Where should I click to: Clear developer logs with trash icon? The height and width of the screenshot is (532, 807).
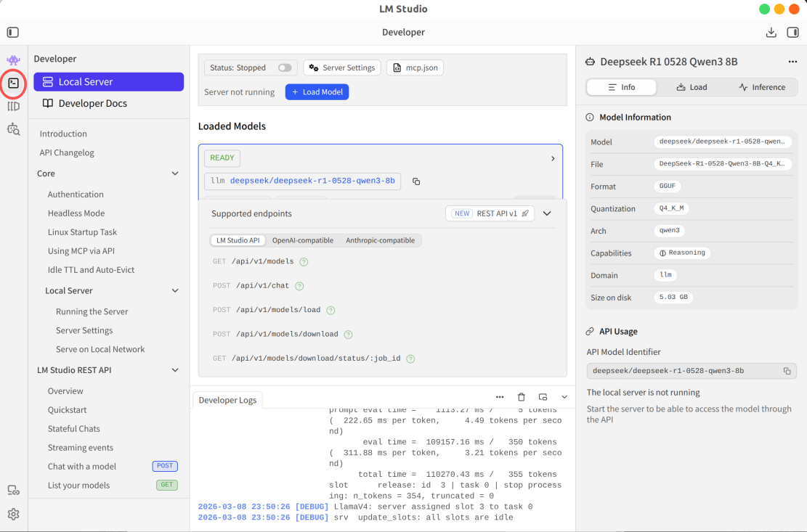(x=522, y=397)
